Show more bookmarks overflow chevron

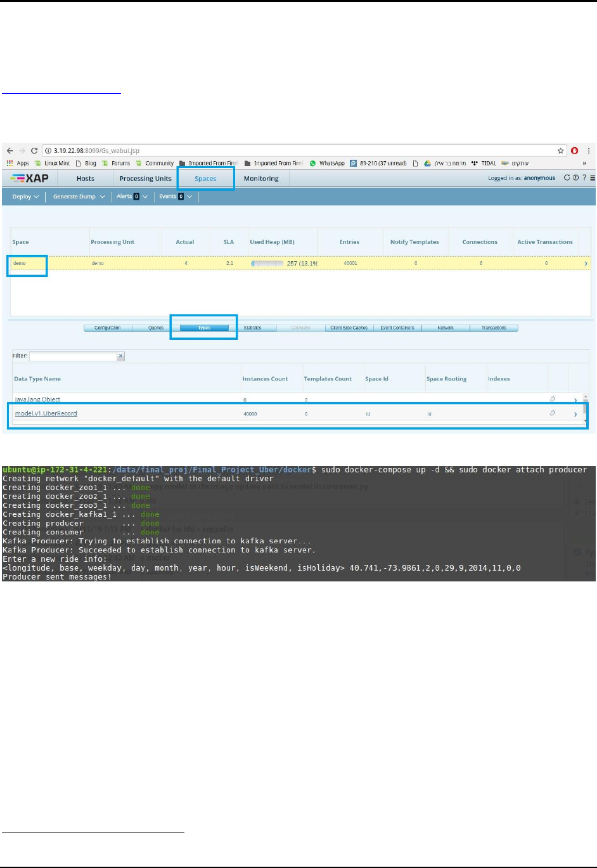(x=584, y=164)
